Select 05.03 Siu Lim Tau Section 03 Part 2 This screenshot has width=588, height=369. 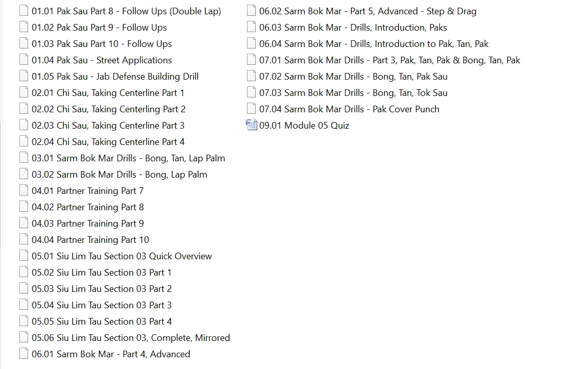pos(102,289)
